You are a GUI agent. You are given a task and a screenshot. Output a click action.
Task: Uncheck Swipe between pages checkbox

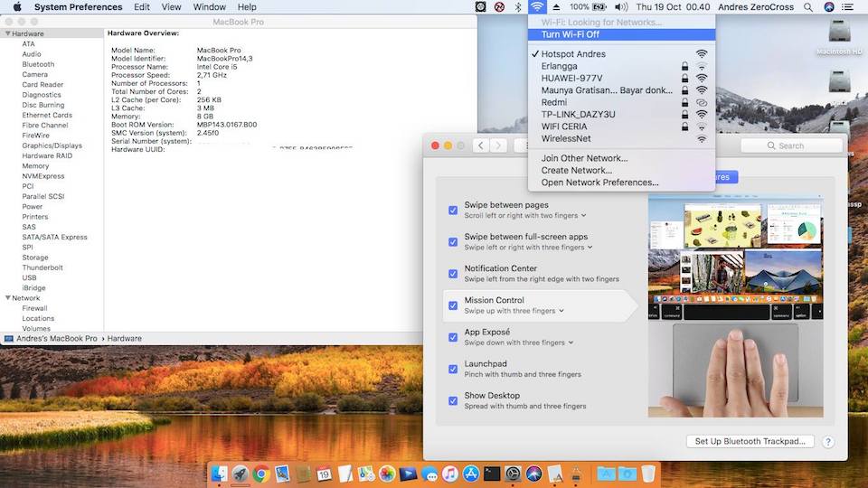[x=453, y=211]
